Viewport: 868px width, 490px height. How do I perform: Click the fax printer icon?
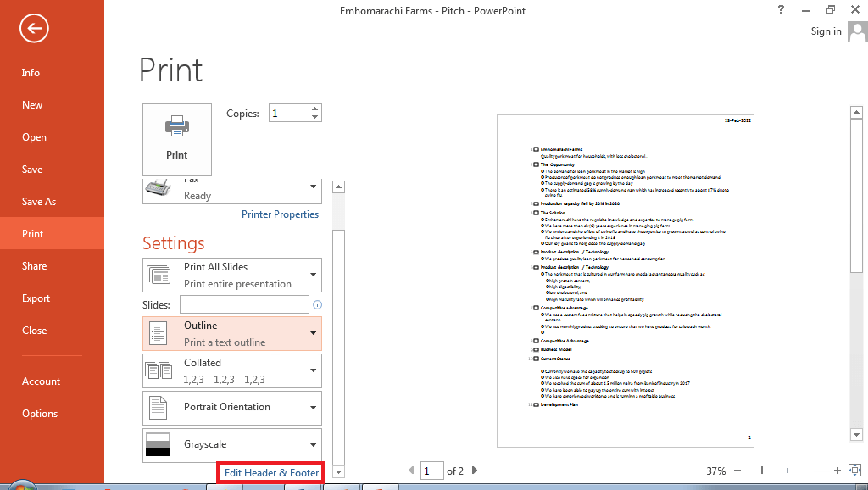pos(159,187)
